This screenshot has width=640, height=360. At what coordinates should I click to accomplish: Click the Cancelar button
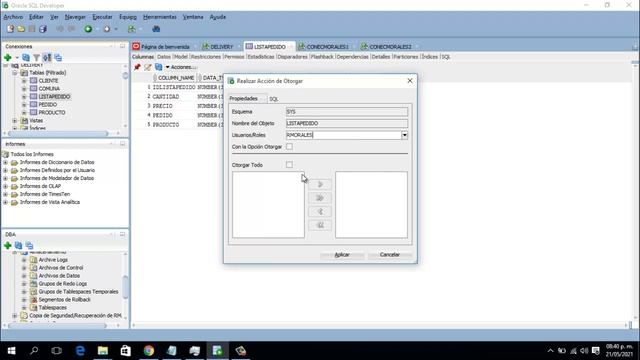click(x=390, y=255)
